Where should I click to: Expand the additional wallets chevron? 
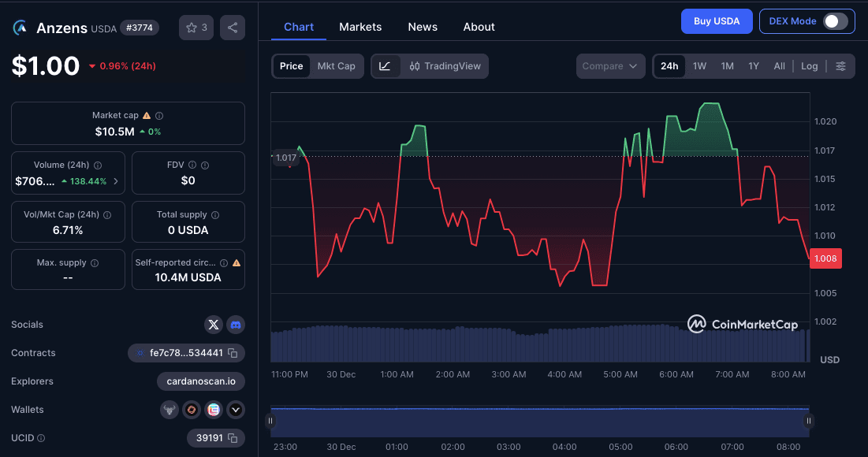pyautogui.click(x=235, y=409)
